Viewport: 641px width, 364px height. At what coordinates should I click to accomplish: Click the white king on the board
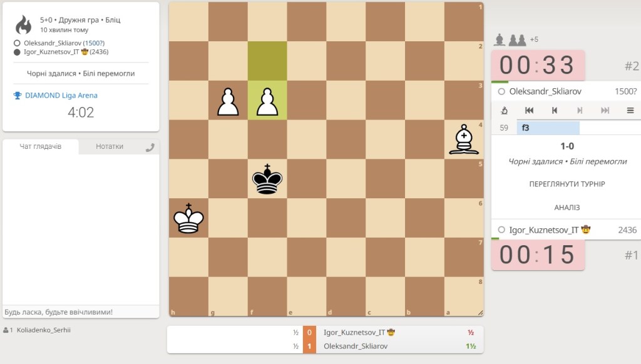point(188,218)
